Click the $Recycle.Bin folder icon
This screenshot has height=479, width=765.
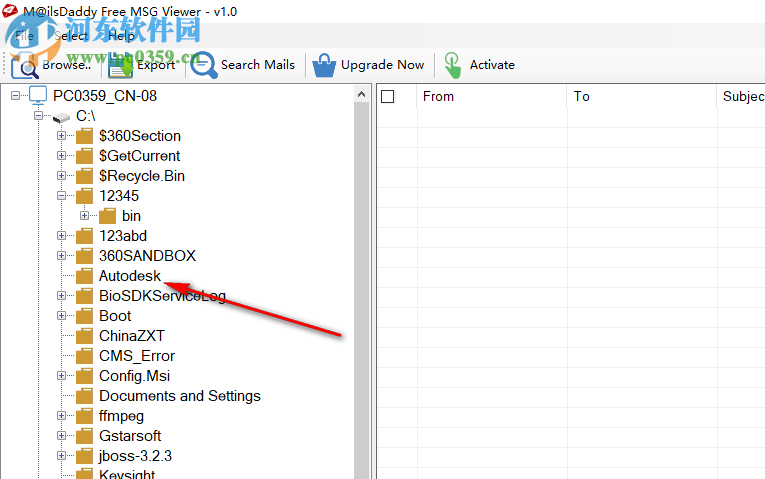84,176
